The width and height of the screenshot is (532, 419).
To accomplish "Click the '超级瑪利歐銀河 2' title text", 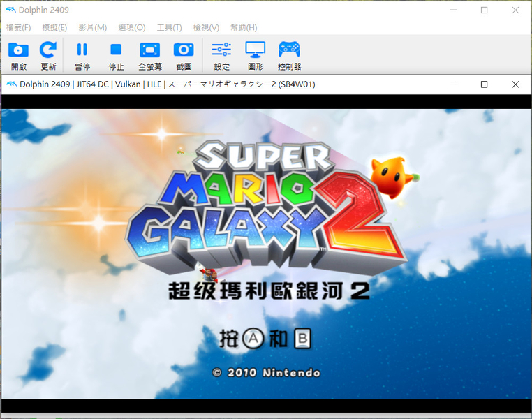I will 269,291.
